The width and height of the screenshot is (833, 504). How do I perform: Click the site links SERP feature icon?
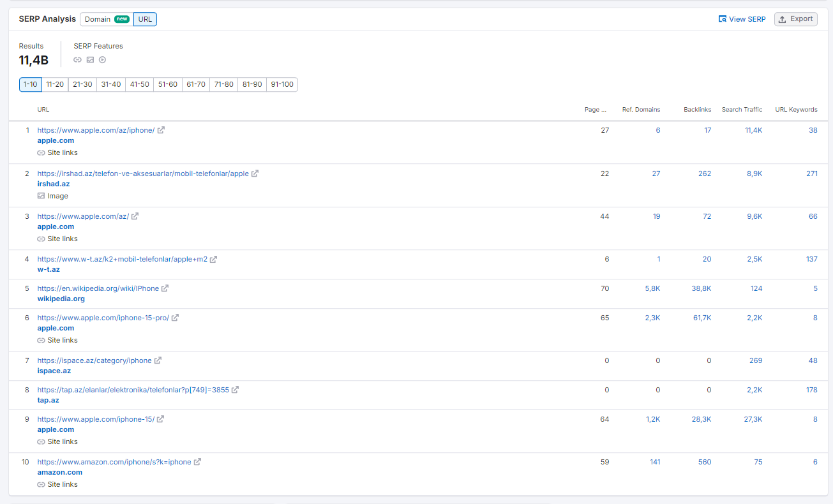(x=78, y=60)
